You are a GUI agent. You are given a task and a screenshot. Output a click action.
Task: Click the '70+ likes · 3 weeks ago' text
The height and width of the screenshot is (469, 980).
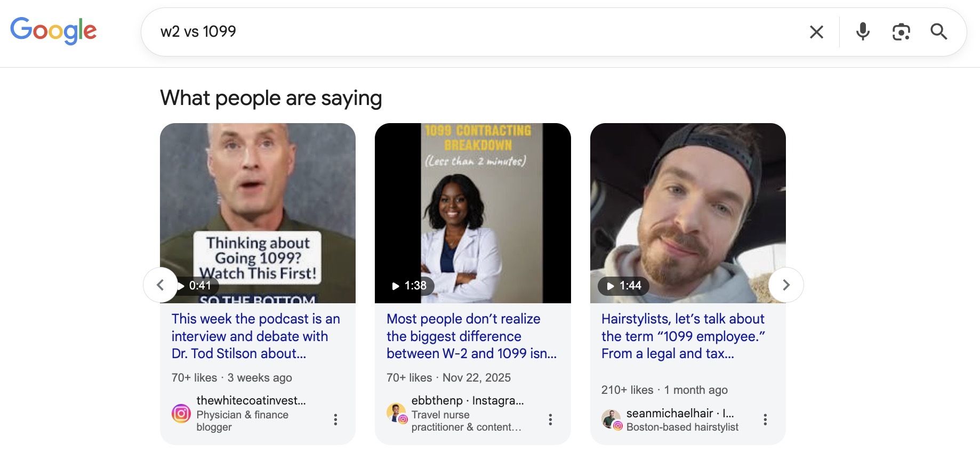[x=232, y=377]
